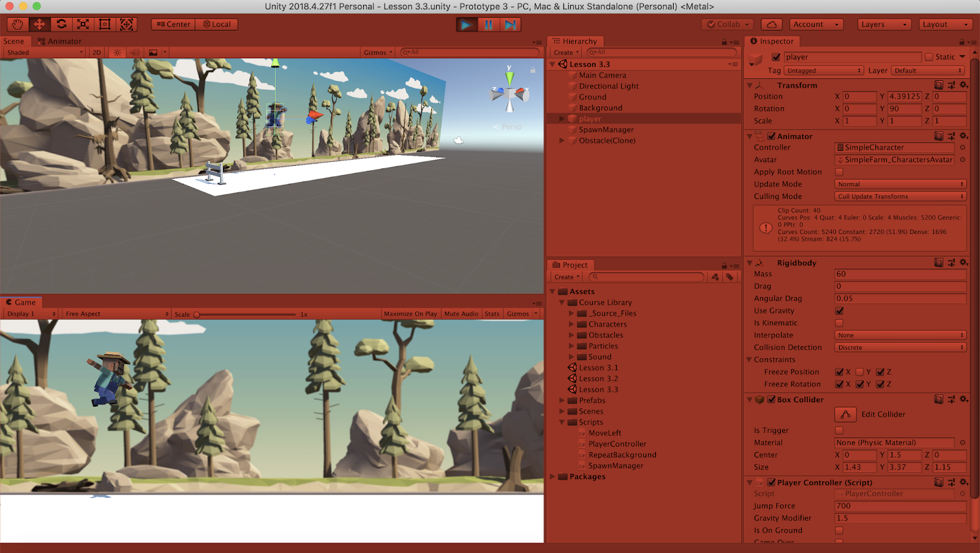Select the Rotate tool in the toolbar
This screenshot has width=980, height=553.
61,24
